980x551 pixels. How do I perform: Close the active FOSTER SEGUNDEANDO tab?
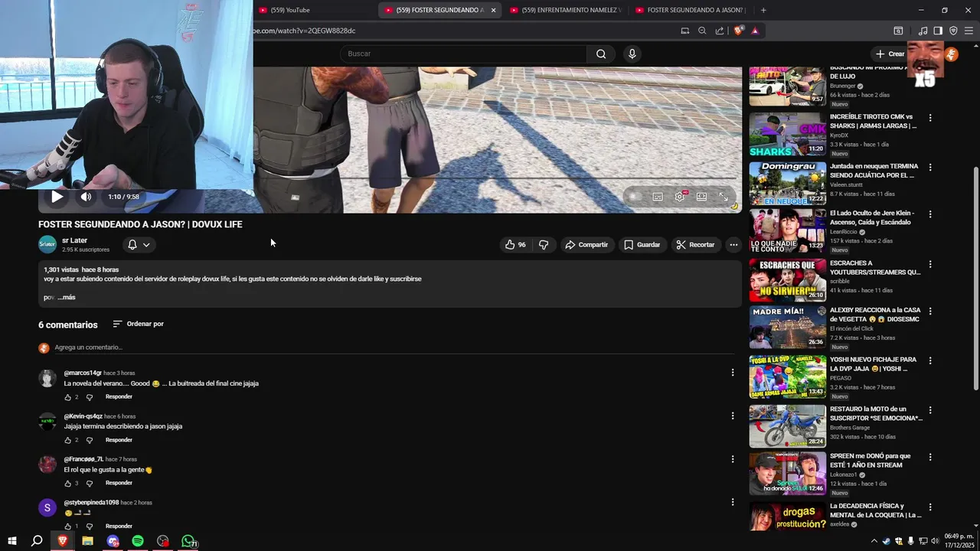pyautogui.click(x=493, y=10)
